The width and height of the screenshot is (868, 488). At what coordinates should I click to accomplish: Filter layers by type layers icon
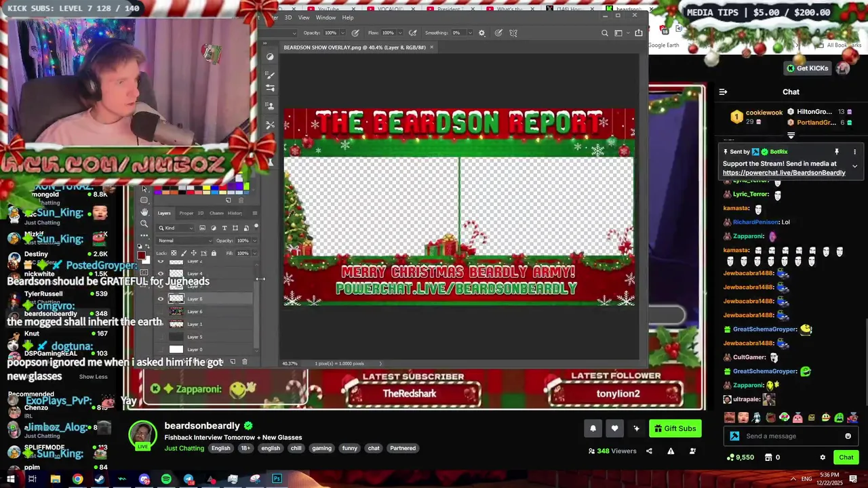[224, 228]
